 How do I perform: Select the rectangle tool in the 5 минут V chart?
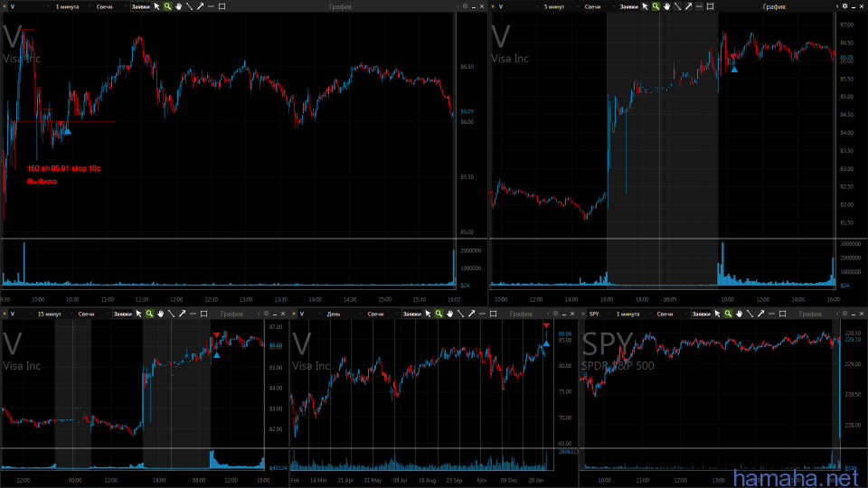711,6
